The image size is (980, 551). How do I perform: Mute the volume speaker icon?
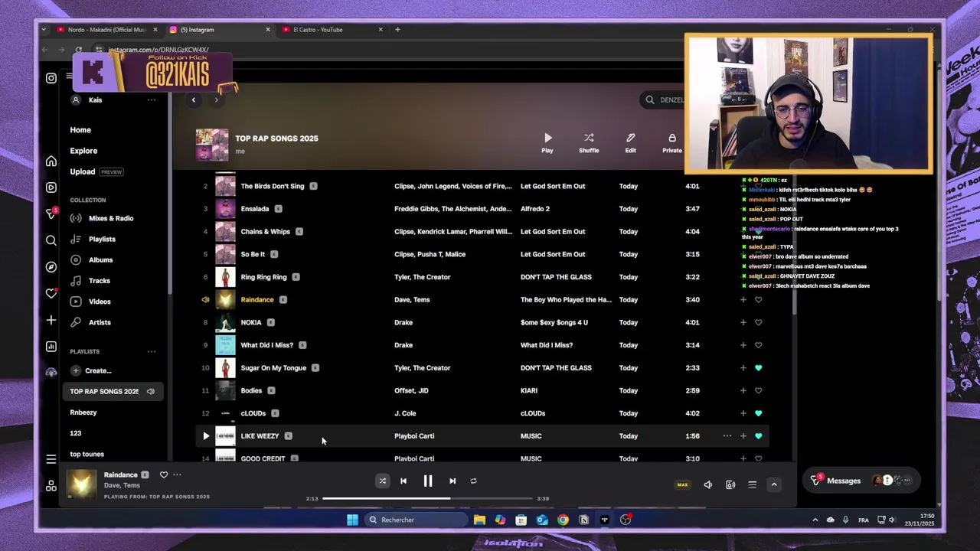tap(707, 484)
